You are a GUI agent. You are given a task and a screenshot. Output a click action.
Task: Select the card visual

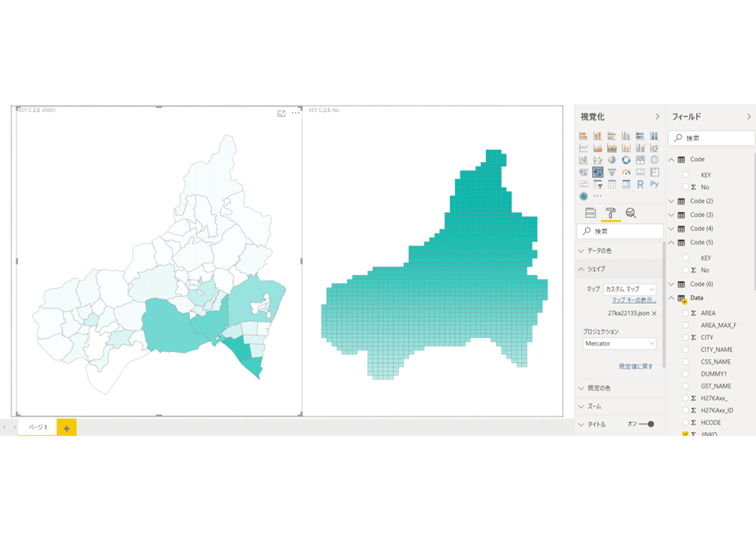point(641,172)
